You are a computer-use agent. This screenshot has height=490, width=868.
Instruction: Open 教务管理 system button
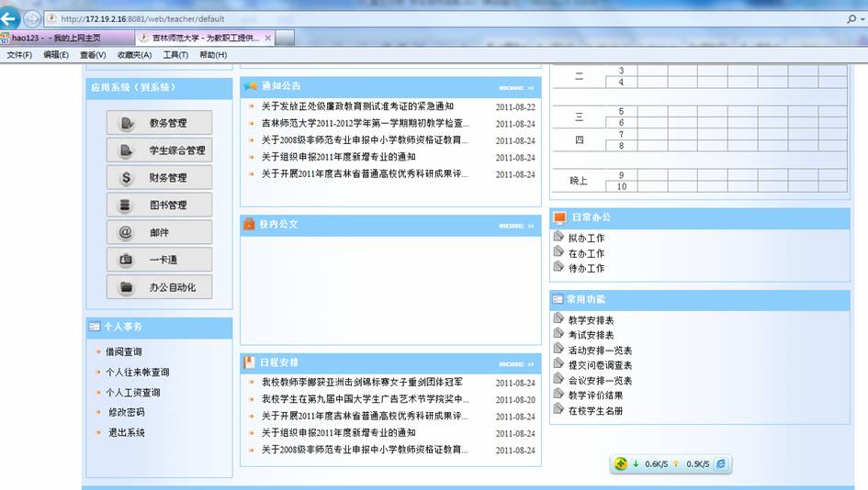pyautogui.click(x=159, y=123)
